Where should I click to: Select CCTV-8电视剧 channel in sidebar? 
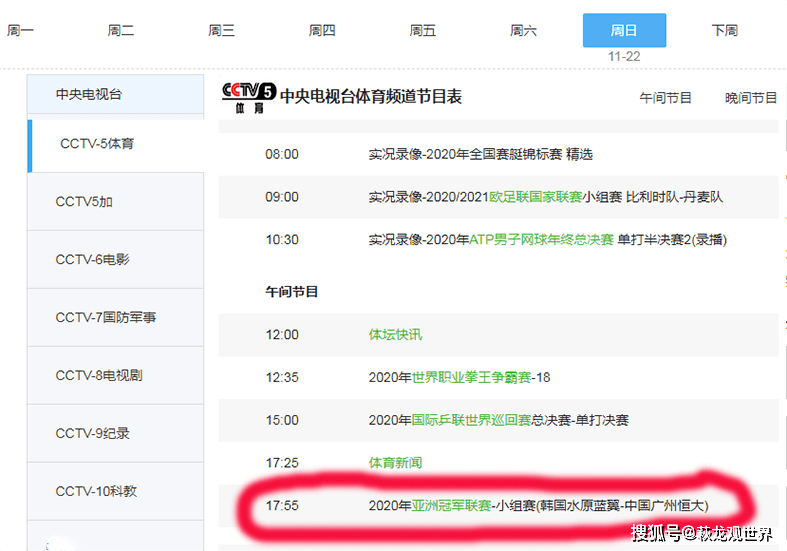115,375
